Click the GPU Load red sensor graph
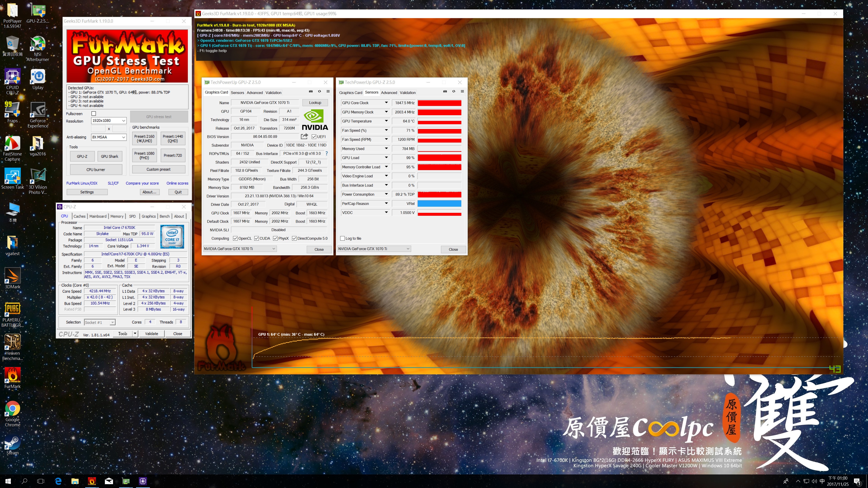 point(439,158)
